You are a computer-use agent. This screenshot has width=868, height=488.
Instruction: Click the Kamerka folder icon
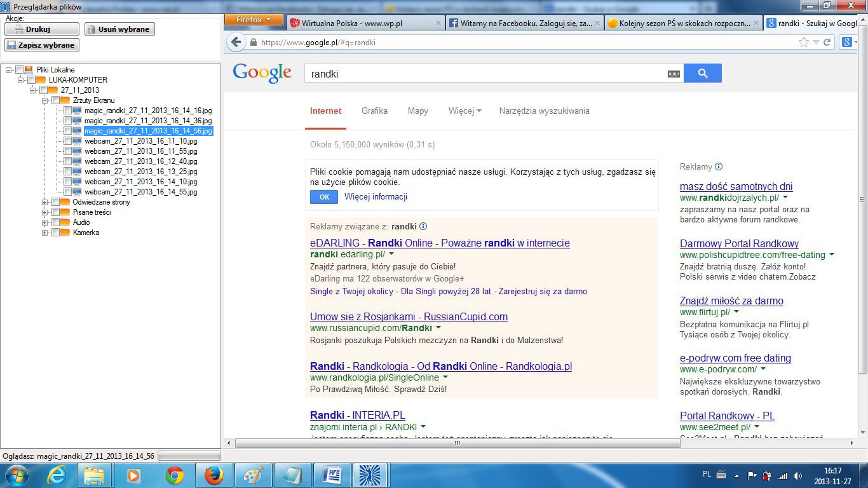(65, 233)
